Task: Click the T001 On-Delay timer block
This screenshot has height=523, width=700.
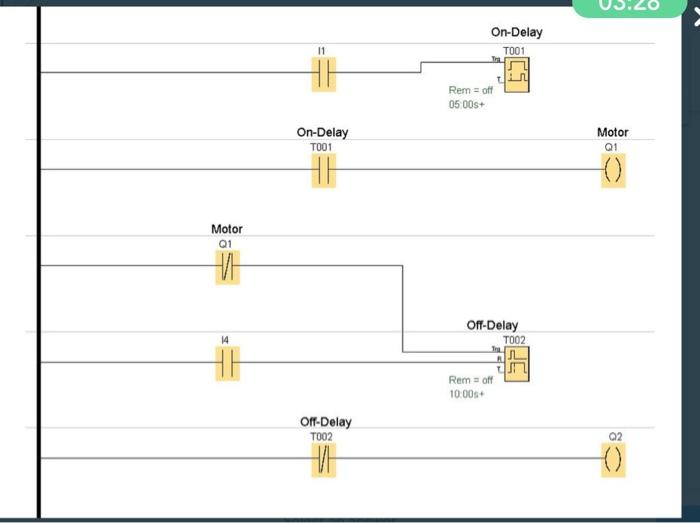Action: pyautogui.click(x=517, y=75)
